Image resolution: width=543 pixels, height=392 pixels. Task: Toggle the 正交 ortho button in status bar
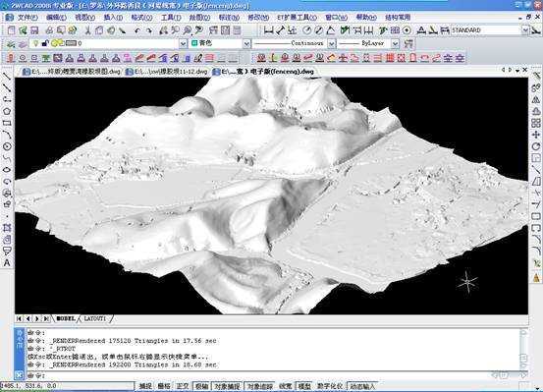(x=183, y=386)
